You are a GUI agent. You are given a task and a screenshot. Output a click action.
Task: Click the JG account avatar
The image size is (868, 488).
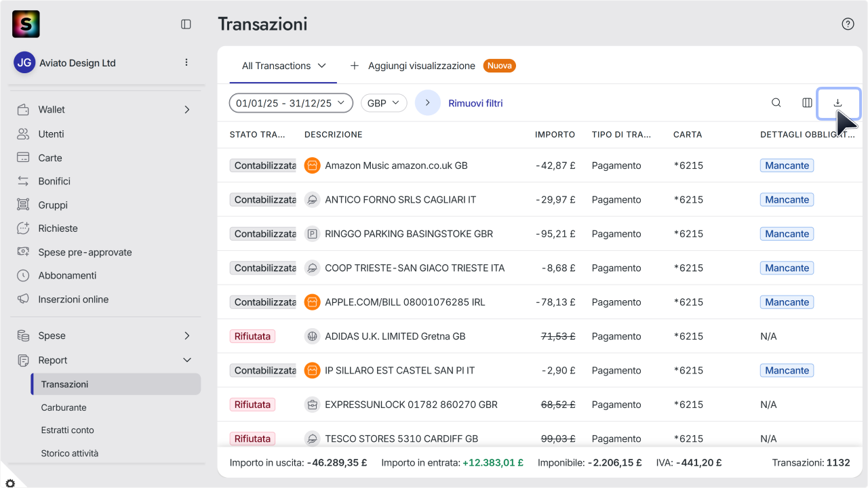(x=24, y=62)
